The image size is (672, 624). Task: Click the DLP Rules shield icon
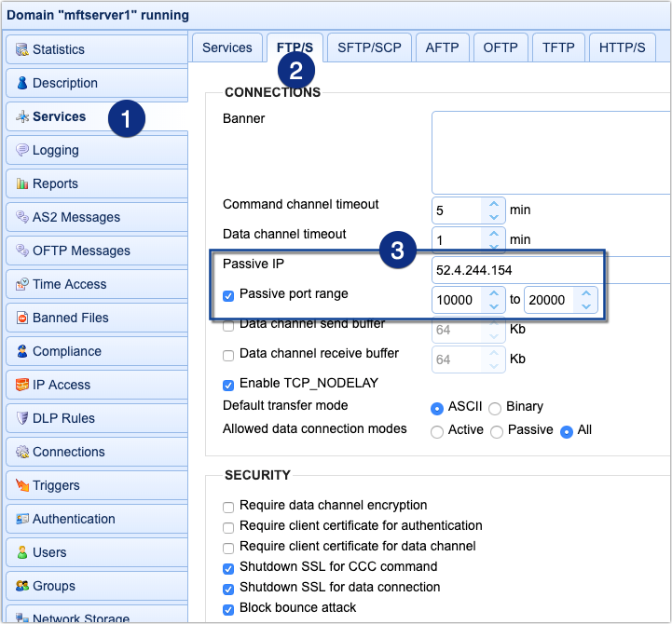[22, 418]
